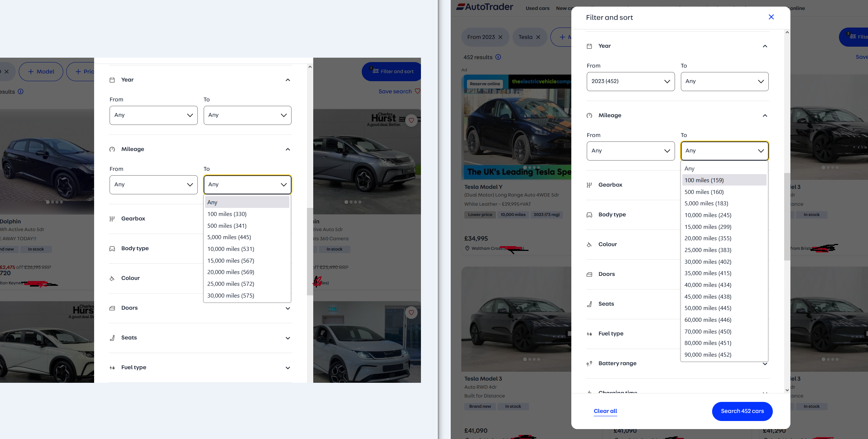Click info icon next to results in left window
This screenshot has width=868, height=439.
pos(21,91)
